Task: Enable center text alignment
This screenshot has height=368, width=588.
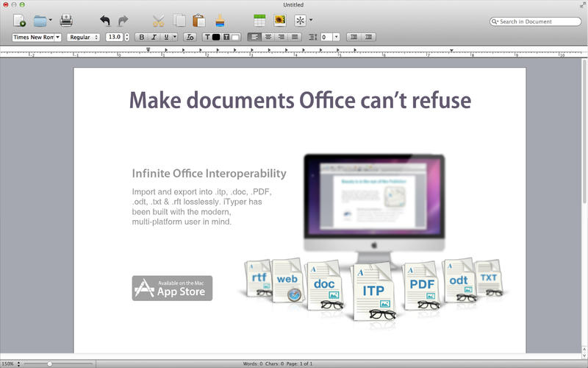Action: pos(268,37)
